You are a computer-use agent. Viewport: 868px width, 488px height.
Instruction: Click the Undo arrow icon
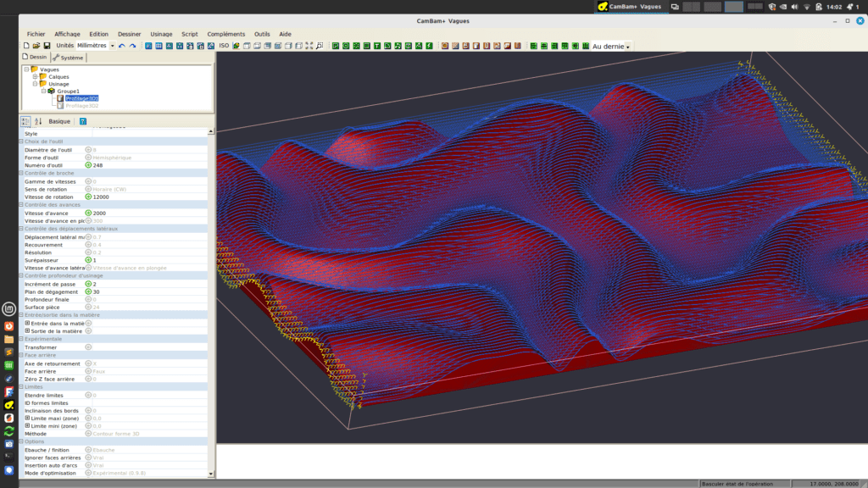[122, 46]
